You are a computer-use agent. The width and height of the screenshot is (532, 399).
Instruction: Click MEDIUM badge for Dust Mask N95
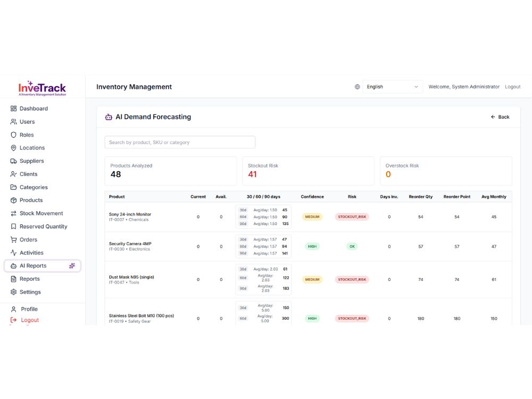312,280
